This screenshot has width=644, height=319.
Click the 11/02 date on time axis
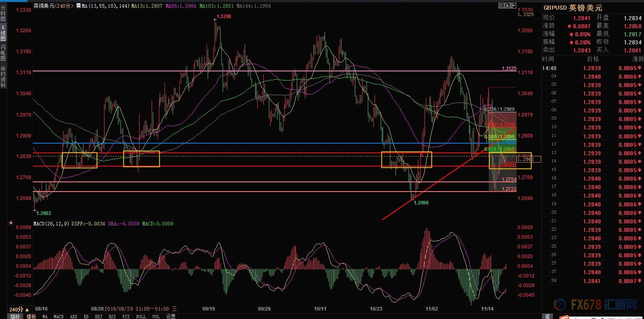431,309
